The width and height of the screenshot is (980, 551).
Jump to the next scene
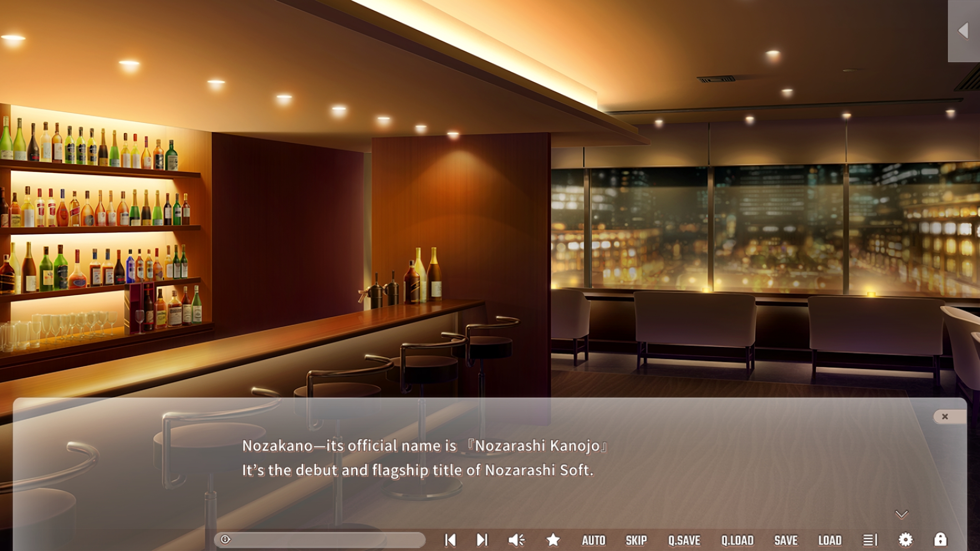point(482,540)
